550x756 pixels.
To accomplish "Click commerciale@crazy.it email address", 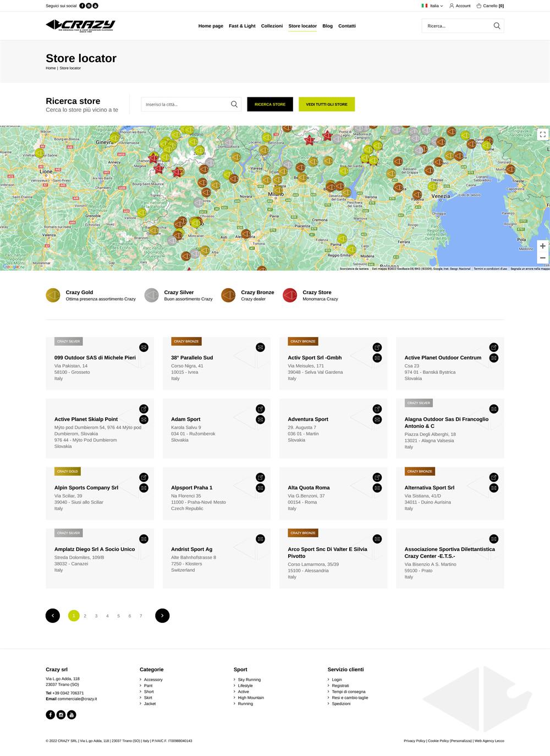I will [x=77, y=699].
